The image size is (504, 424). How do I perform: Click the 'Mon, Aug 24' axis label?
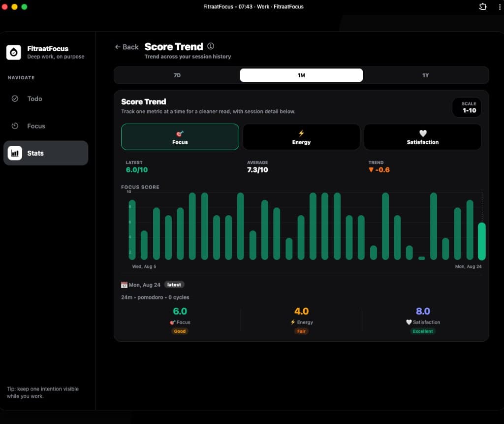[469, 266]
